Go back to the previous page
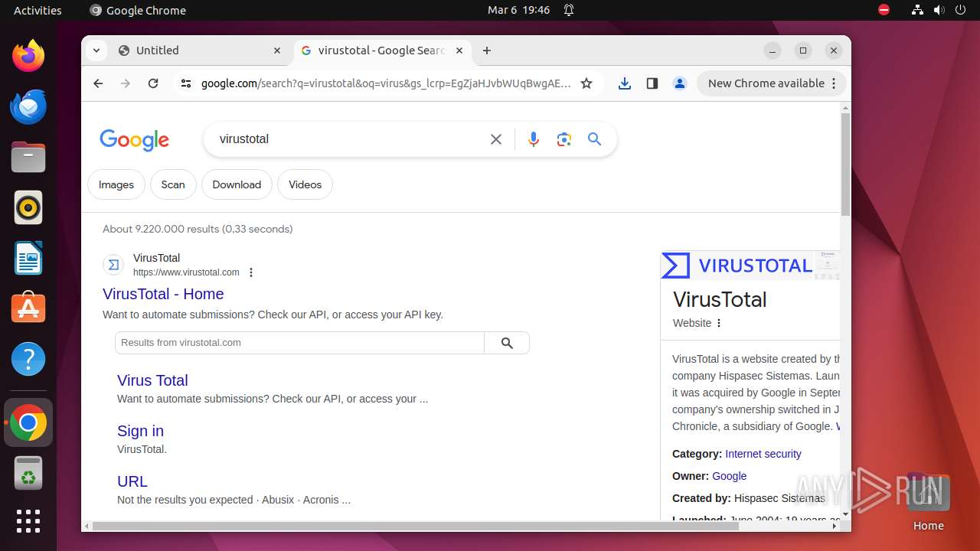 coord(98,83)
